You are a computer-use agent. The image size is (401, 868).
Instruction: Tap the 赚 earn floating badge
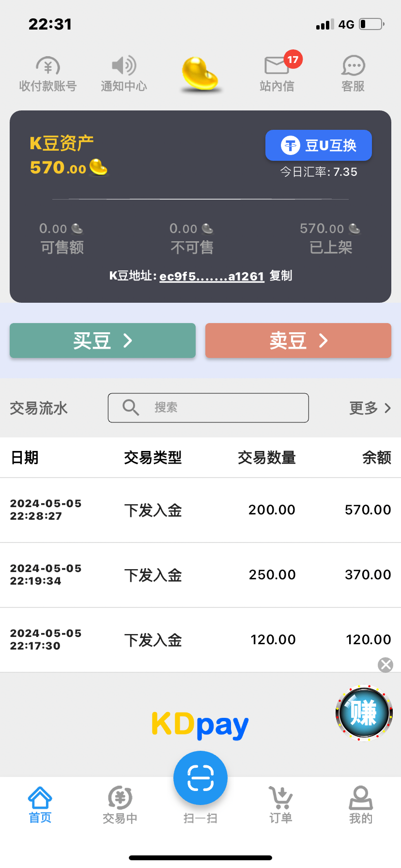coord(364,713)
